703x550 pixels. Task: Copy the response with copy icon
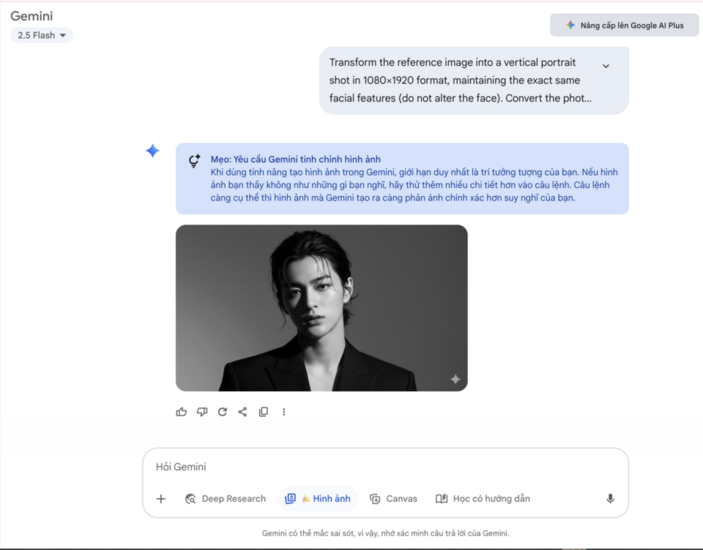[x=264, y=412]
